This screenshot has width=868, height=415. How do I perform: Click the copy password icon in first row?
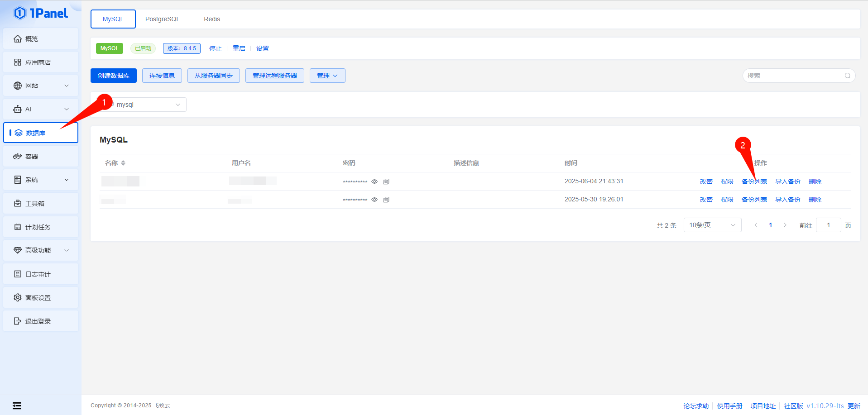point(386,181)
